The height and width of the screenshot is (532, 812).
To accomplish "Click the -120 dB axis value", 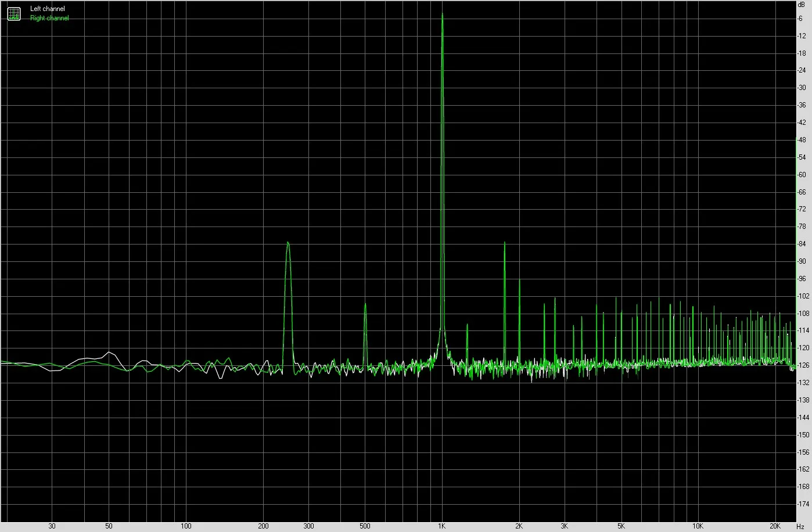I will [803, 348].
